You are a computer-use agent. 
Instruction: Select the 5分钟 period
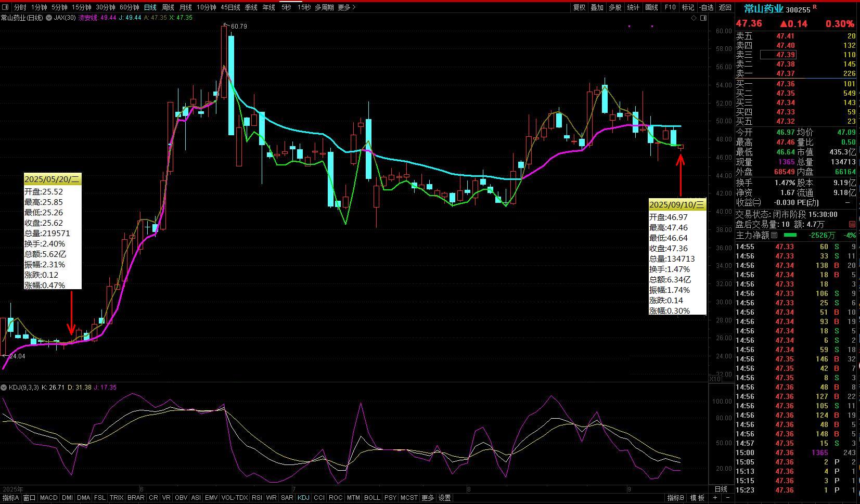coord(59,7)
